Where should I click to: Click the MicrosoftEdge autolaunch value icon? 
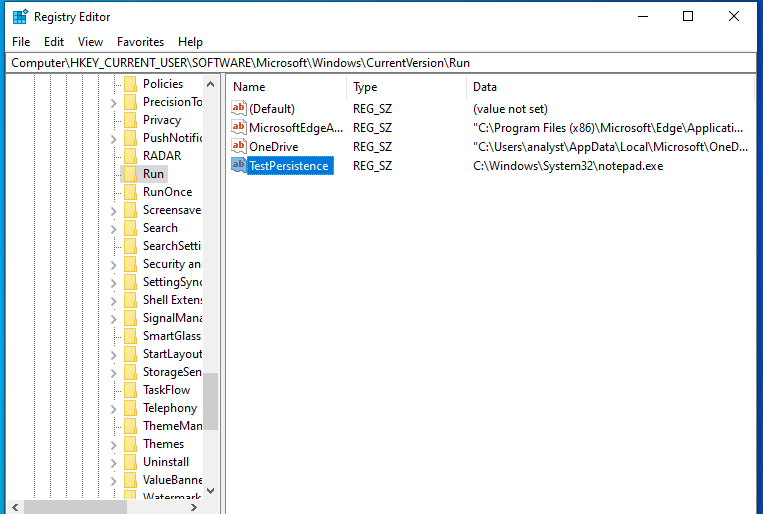click(239, 127)
